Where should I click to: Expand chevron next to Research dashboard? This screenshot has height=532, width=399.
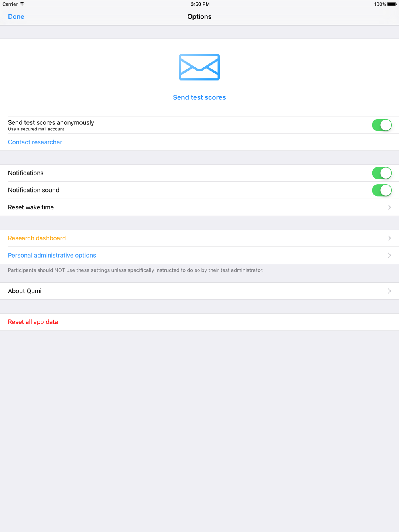click(x=389, y=238)
